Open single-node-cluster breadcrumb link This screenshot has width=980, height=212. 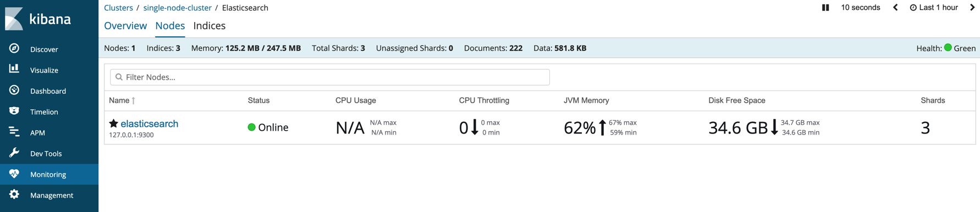point(177,8)
